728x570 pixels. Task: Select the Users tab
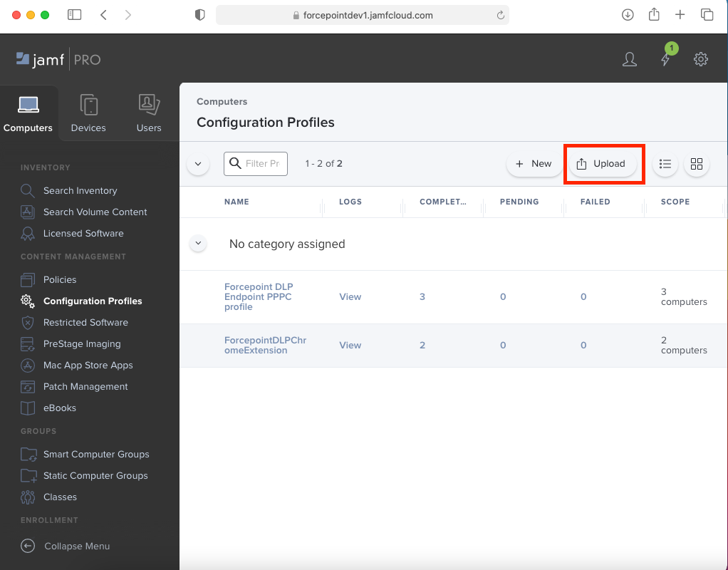point(149,114)
